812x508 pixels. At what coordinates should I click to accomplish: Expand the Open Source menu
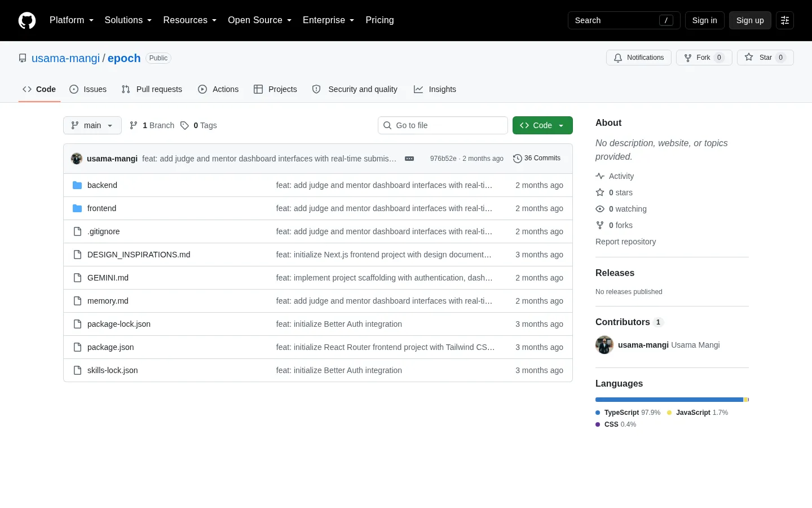[260, 20]
